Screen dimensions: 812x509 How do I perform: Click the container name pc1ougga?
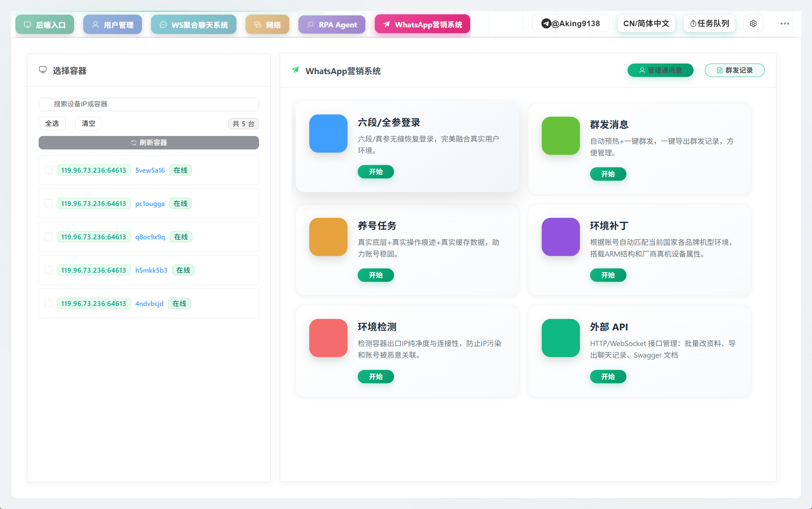pyautogui.click(x=150, y=204)
